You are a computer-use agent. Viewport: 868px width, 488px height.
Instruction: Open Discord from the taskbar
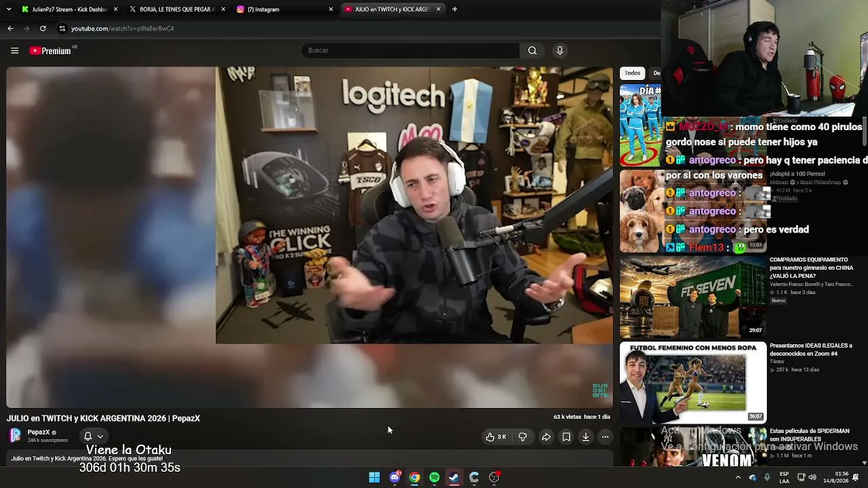pos(395,477)
